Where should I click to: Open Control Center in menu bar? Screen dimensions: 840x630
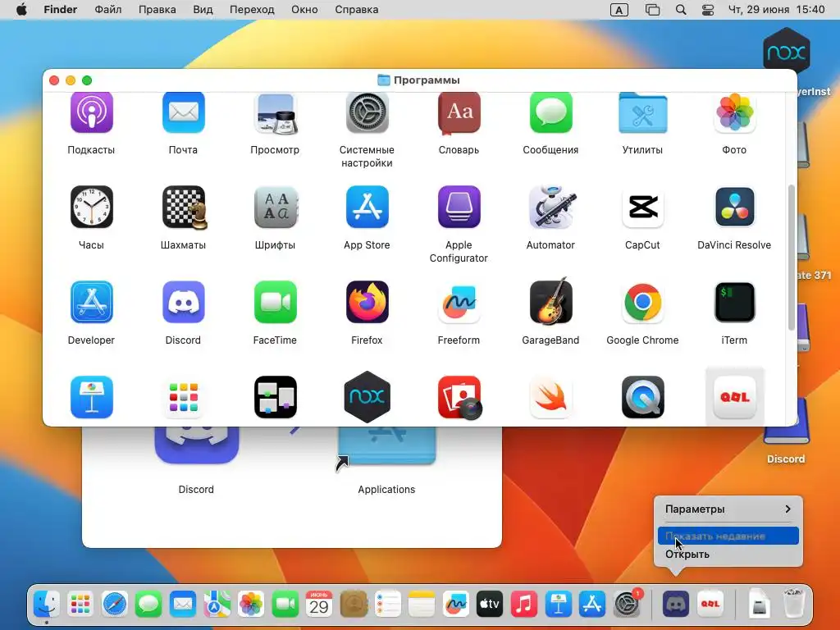coord(708,10)
